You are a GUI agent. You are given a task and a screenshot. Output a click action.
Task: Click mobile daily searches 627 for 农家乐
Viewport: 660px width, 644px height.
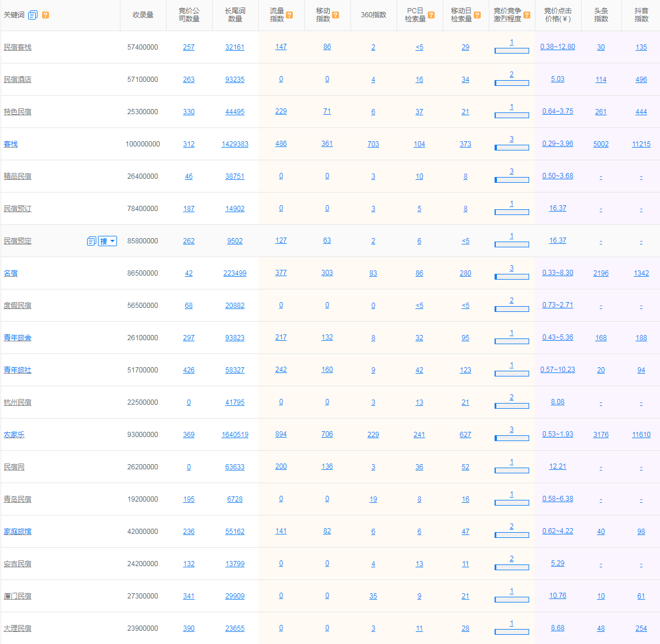point(466,435)
